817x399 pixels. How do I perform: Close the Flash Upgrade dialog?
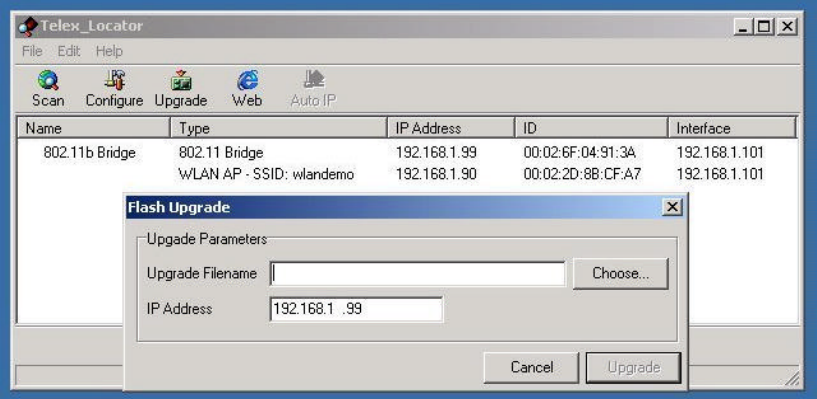[672, 207]
